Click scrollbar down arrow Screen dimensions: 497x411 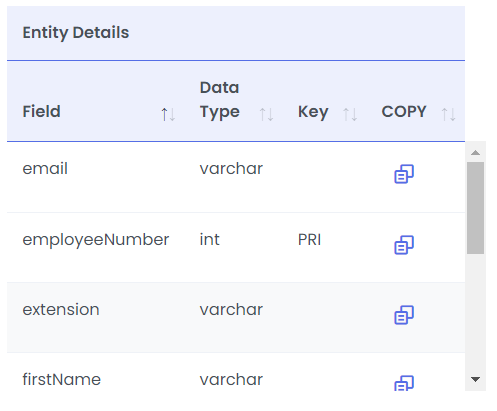point(475,379)
